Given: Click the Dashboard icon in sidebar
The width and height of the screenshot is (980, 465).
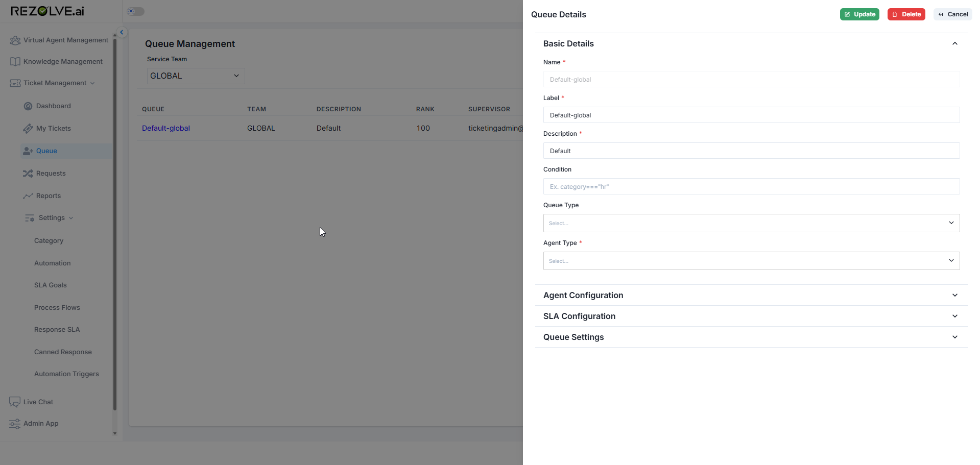Looking at the screenshot, I should (28, 106).
